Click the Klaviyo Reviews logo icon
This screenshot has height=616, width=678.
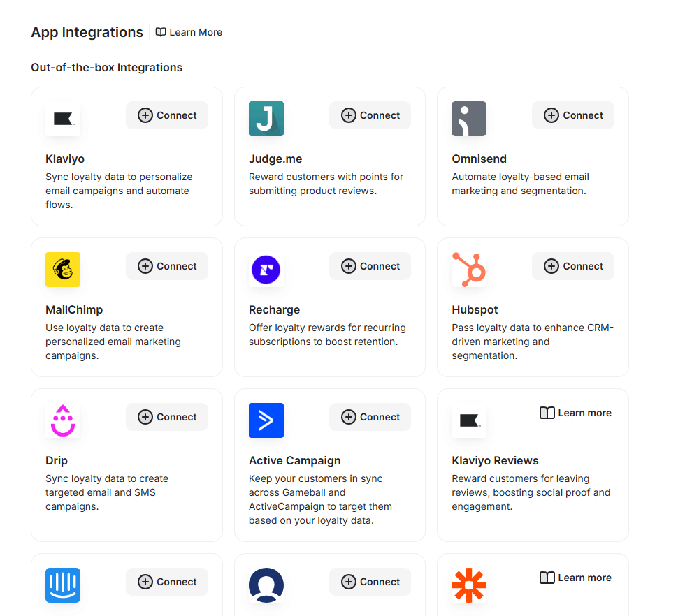point(469,420)
